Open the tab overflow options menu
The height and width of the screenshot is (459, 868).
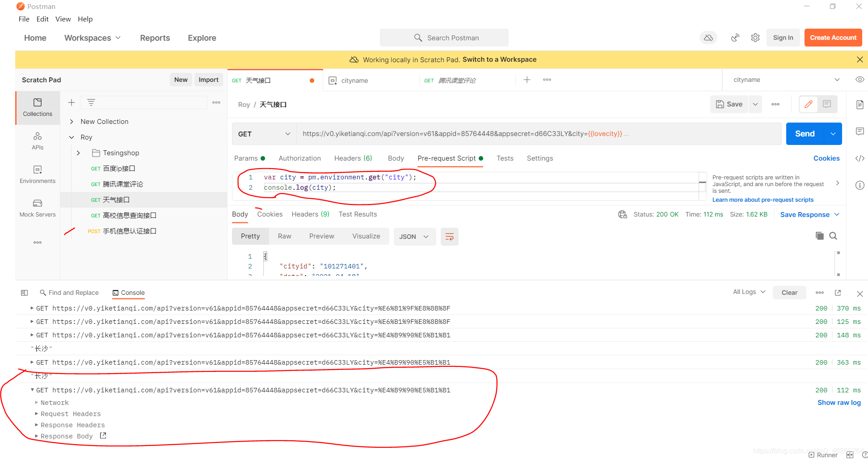click(x=547, y=80)
